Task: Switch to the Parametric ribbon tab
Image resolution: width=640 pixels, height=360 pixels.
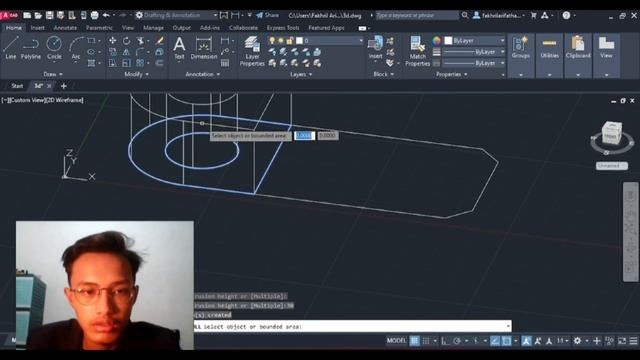Action: [99, 28]
